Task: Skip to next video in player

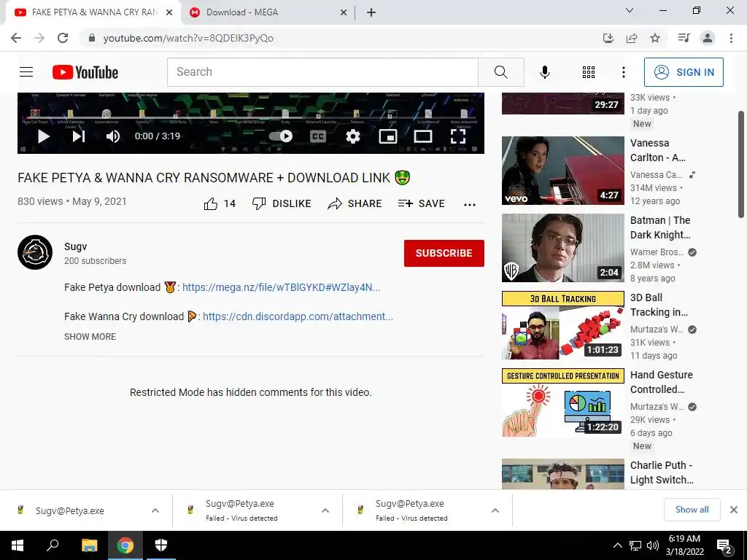Action: (x=79, y=136)
